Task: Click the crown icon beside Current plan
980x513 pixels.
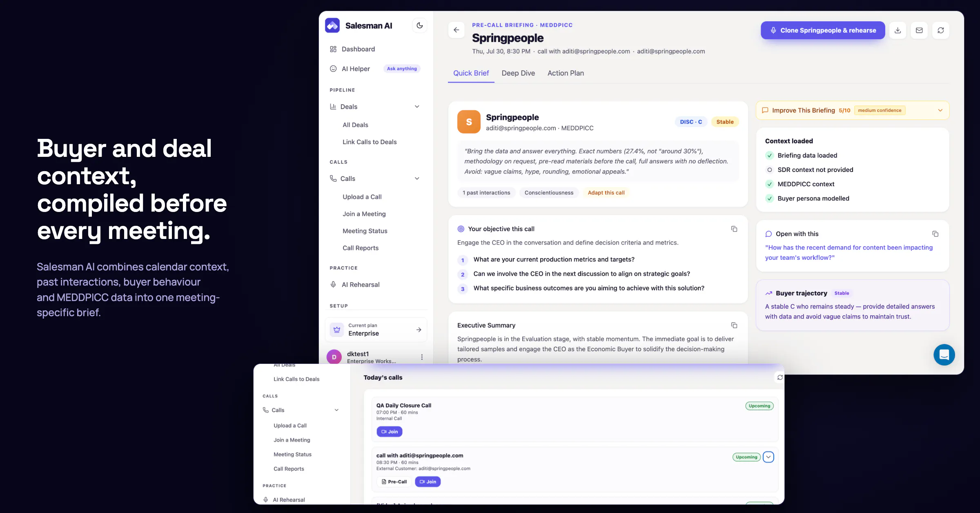Action: click(x=337, y=330)
